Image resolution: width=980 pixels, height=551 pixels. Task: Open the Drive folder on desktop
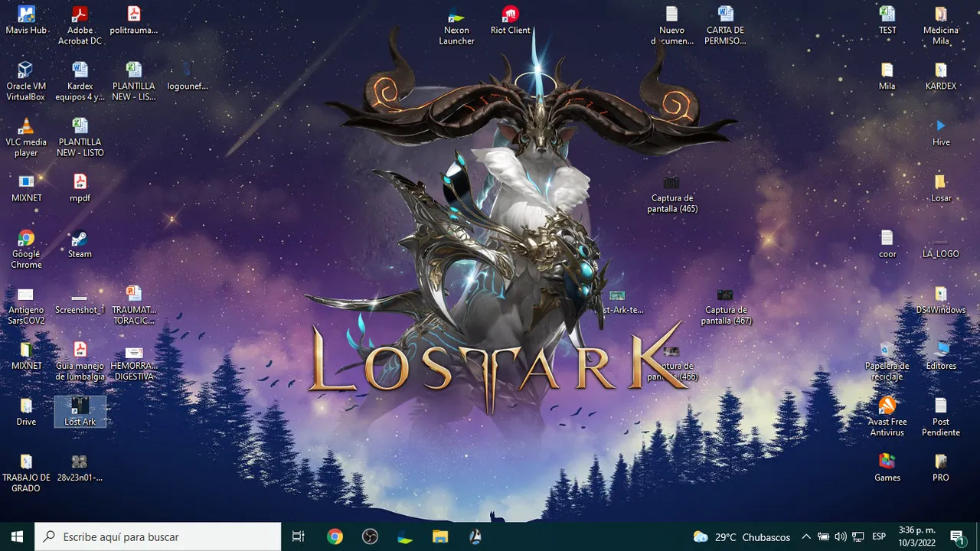[26, 411]
